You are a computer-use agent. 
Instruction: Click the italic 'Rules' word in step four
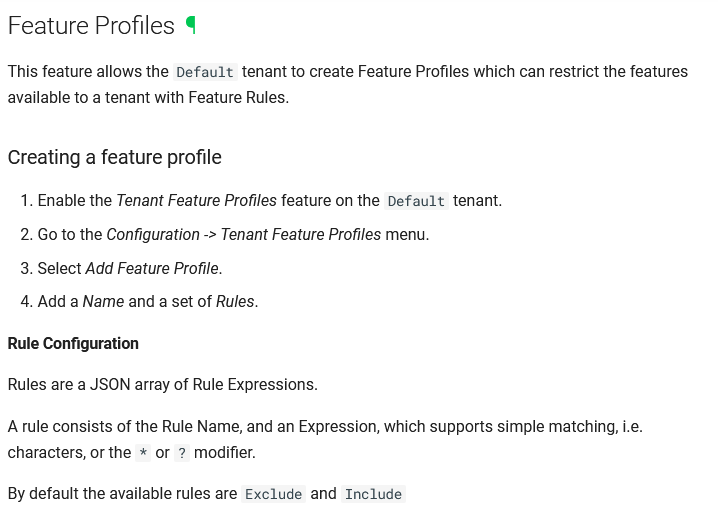pos(235,301)
